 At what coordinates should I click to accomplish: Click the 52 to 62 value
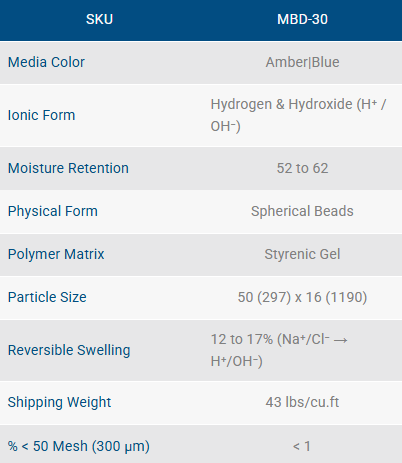tap(302, 168)
